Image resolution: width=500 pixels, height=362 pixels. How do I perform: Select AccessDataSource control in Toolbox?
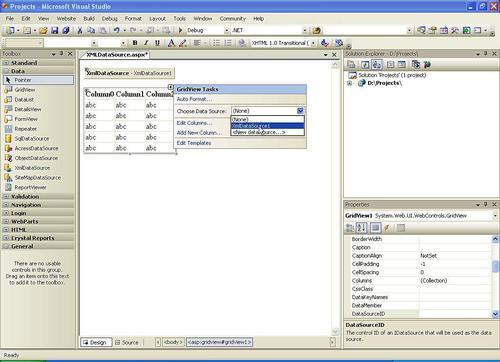38,148
